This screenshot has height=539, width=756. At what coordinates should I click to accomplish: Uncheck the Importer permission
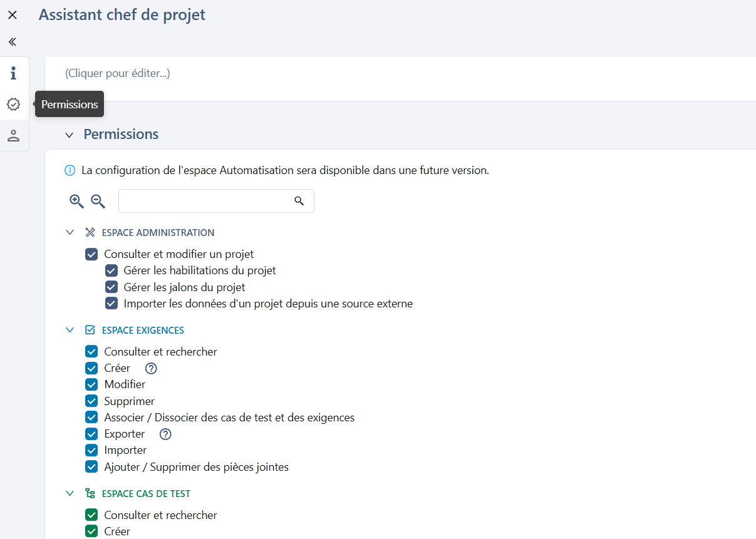[91, 449]
